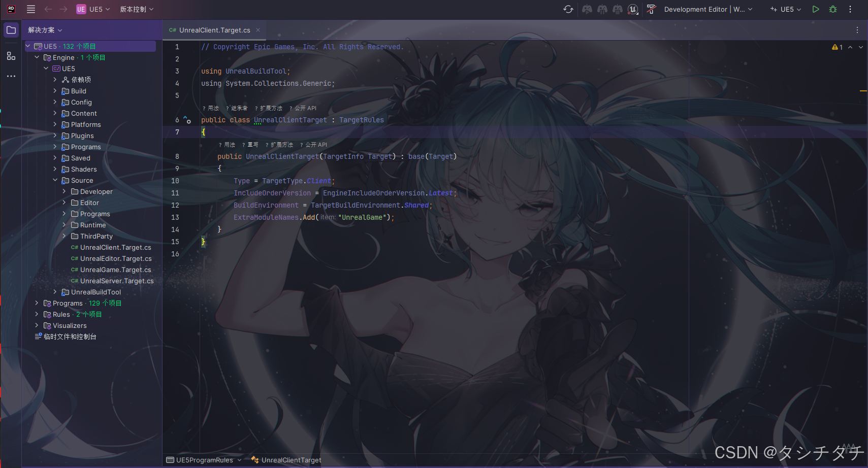868x468 pixels.
Task: Collapse the Engine folder node
Action: click(x=37, y=57)
